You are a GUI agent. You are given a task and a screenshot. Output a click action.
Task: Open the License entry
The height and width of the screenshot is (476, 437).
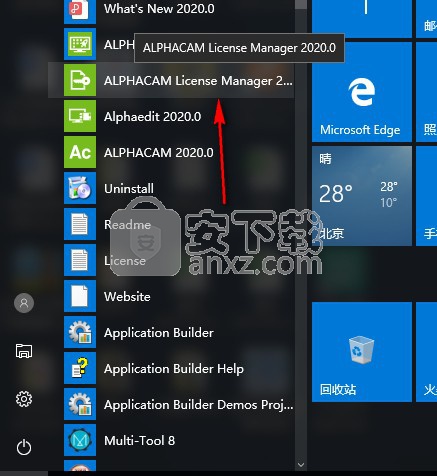click(125, 261)
